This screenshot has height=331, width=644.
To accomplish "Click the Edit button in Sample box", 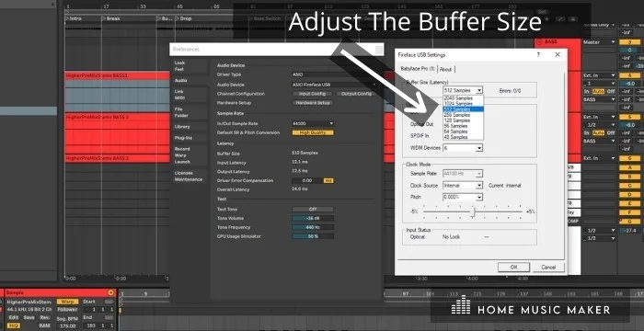I will coord(14,317).
